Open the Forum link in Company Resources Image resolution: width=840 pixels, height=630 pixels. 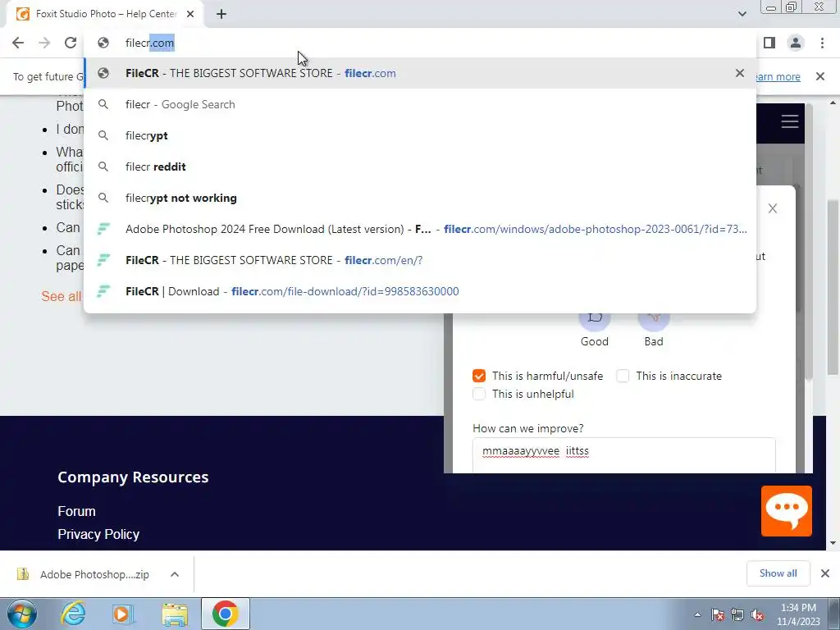coord(76,512)
